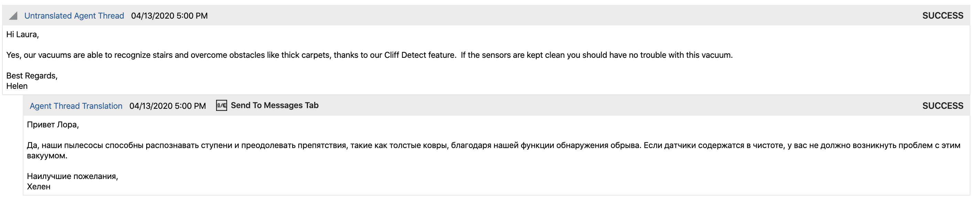
Task: Click the SUCCESS status of untranslated thread
Action: point(942,15)
